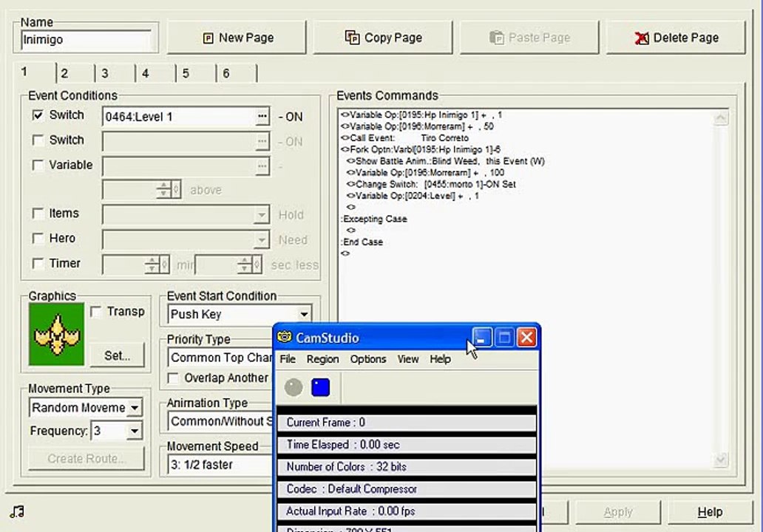
Task: Click the Copy Page button
Action: pyautogui.click(x=383, y=38)
